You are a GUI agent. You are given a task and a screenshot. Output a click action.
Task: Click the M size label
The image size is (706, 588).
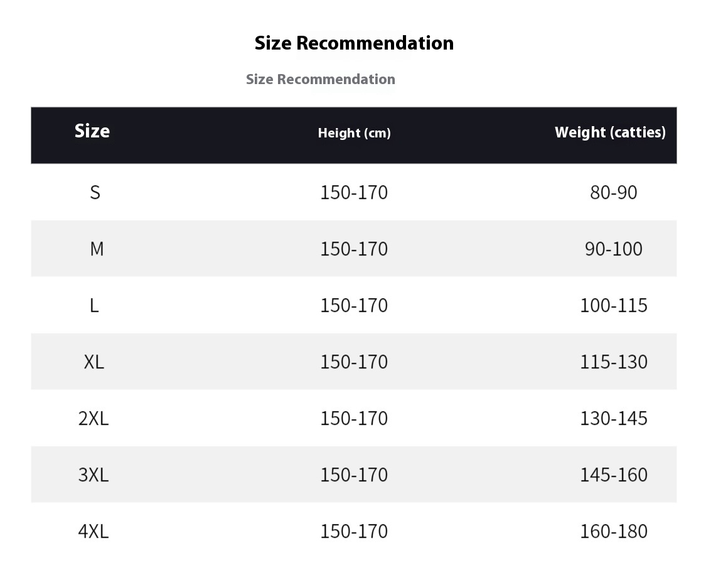(97, 249)
